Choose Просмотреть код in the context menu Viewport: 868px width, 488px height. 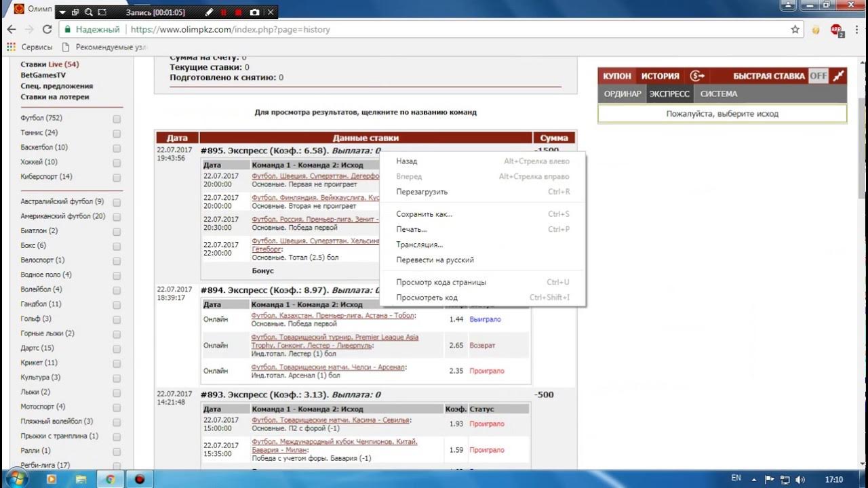pos(483,298)
